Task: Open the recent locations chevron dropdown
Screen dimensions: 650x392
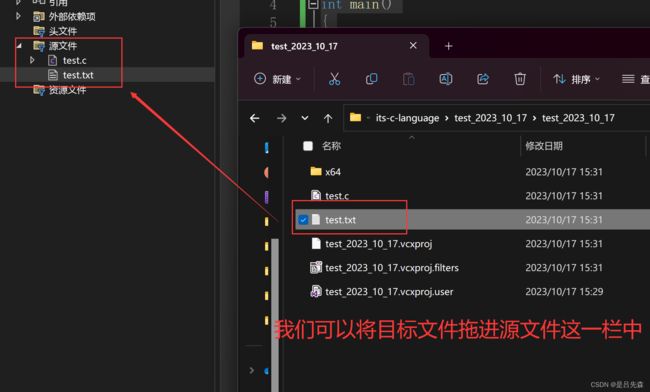Action: (x=305, y=119)
